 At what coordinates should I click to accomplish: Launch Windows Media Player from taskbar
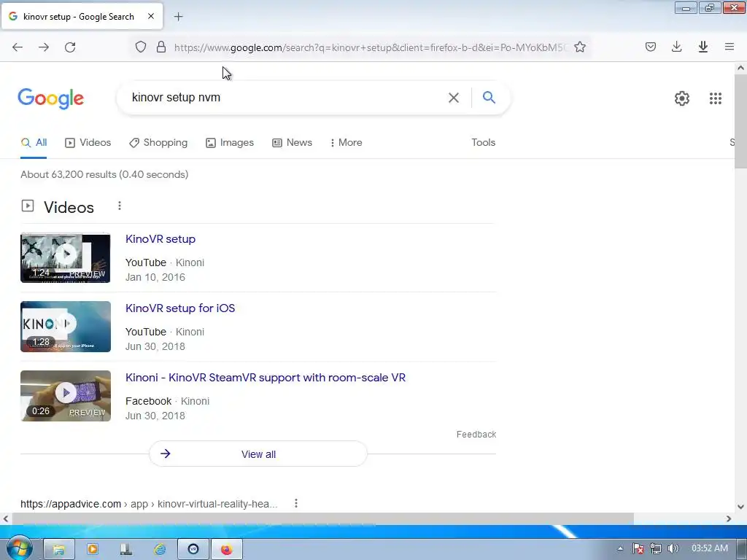tap(93, 550)
